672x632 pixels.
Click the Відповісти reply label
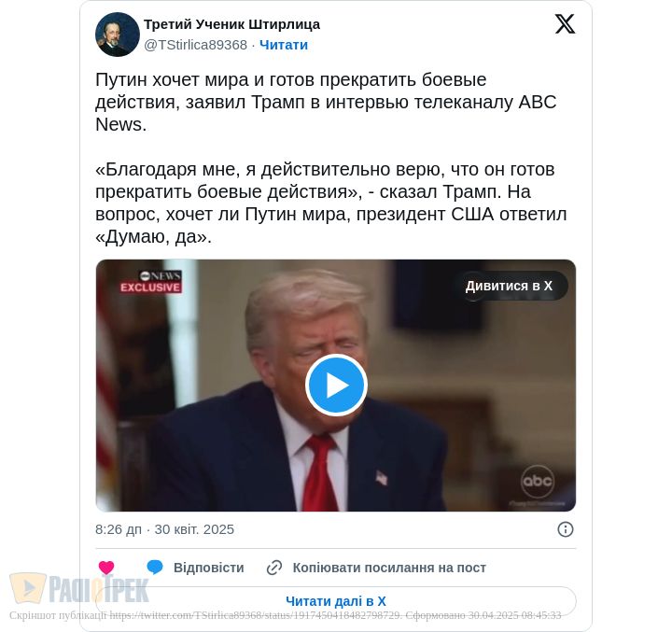click(x=209, y=568)
